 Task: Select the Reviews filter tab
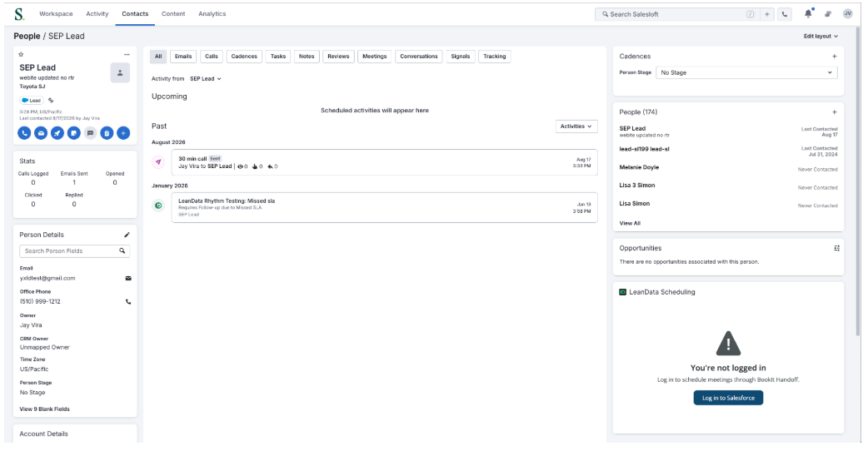point(338,57)
